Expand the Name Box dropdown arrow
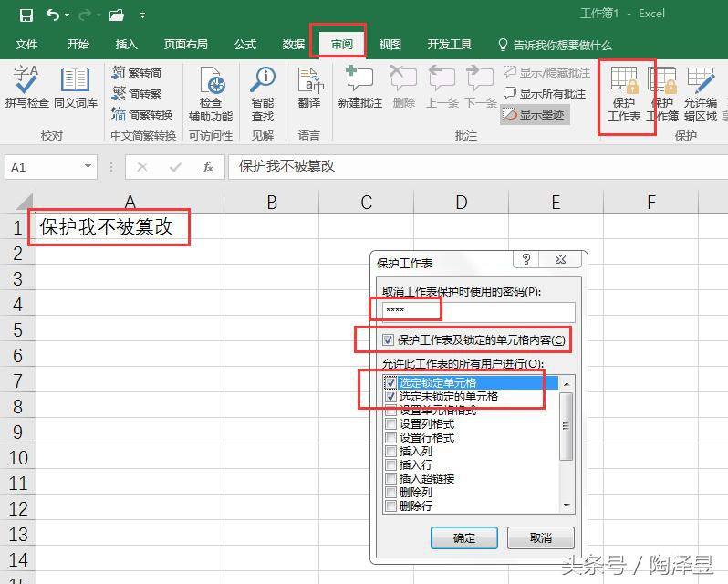Image resolution: width=728 pixels, height=584 pixels. pyautogui.click(x=88, y=166)
